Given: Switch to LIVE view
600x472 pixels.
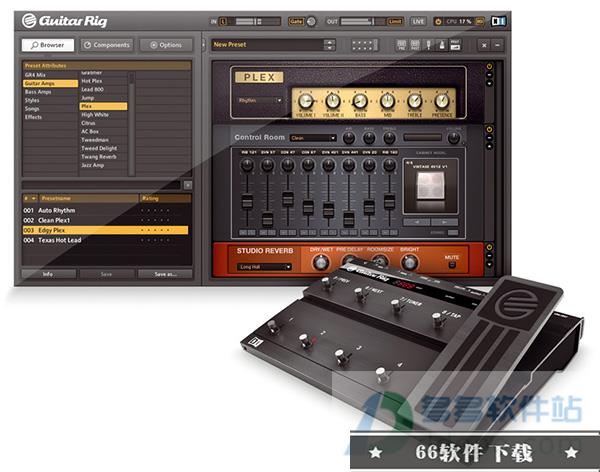Looking at the screenshot, I should (418, 21).
